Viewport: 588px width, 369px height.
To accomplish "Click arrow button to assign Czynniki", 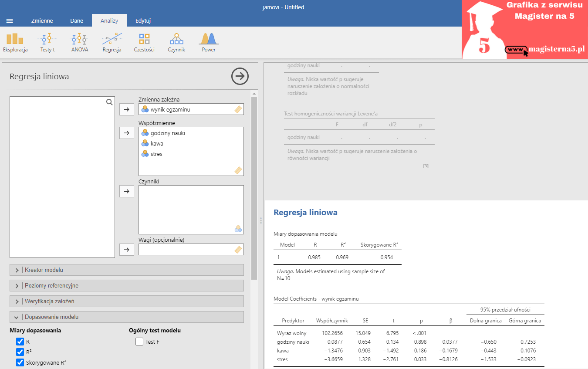I will 127,191.
